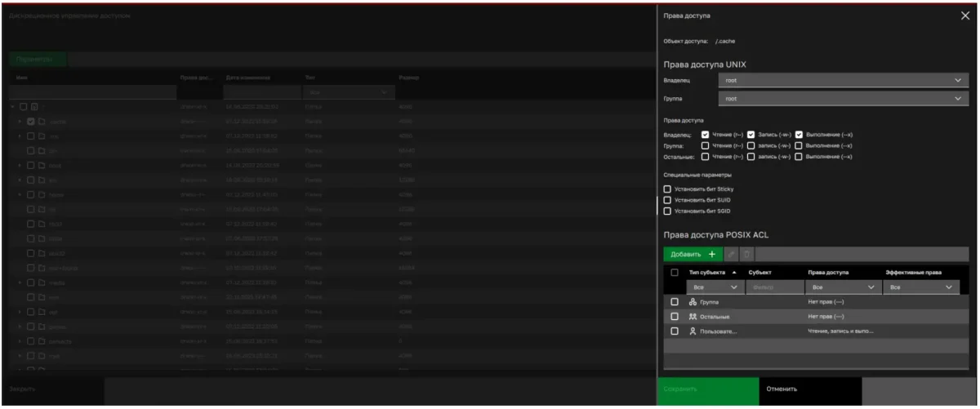This screenshot has height=409, width=980.
Task: Close the Права доступа panel with X
Action: point(964,16)
